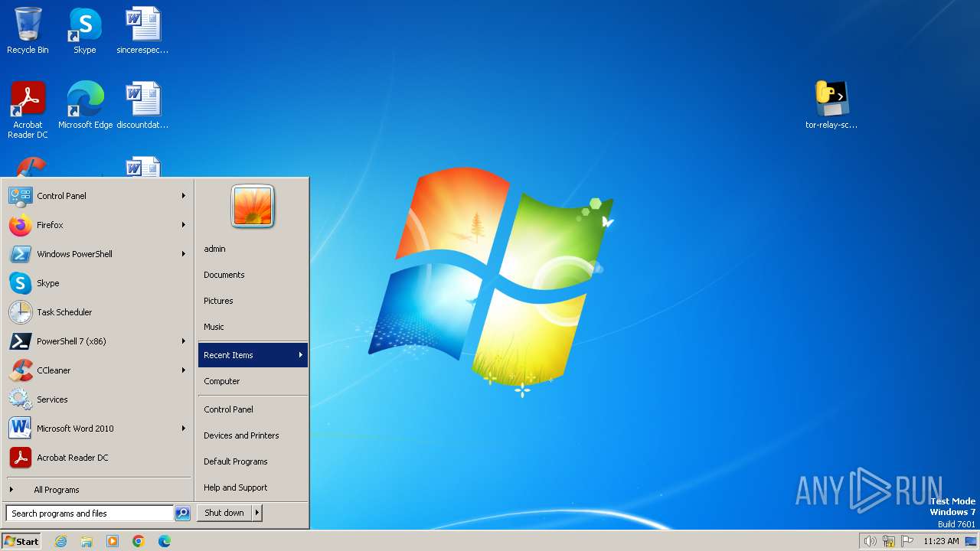
Task: Click the Search programs and files box
Action: point(90,514)
